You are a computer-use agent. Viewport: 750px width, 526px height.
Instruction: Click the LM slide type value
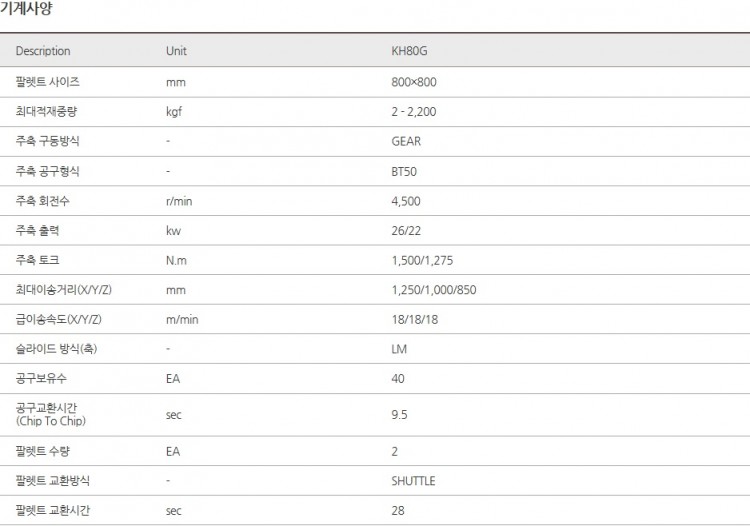[399, 349]
